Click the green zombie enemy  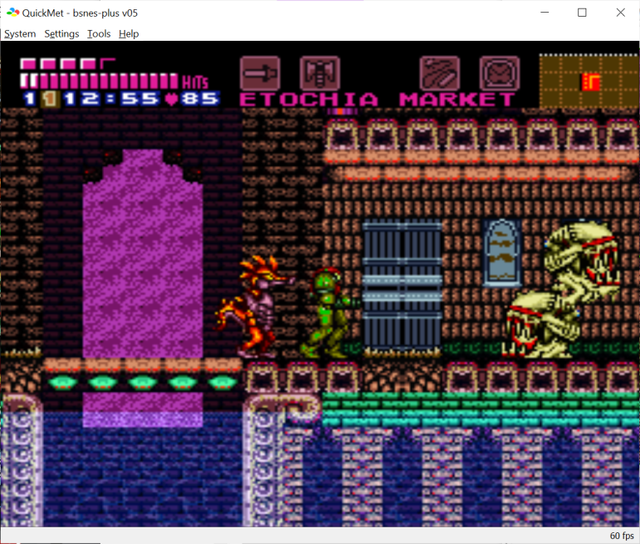(x=328, y=313)
